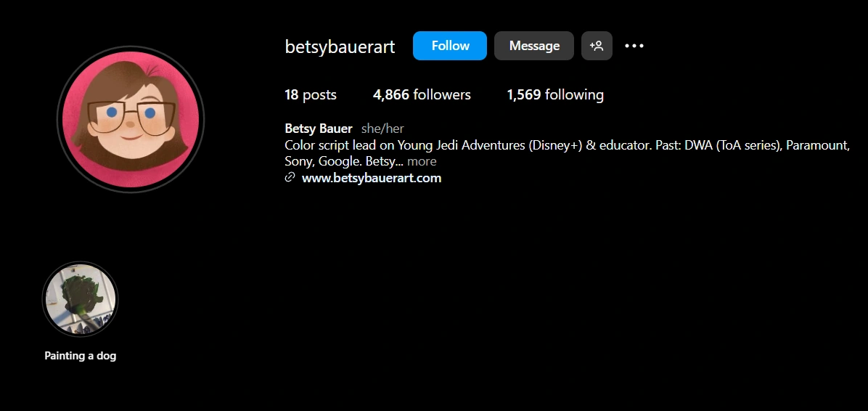
Task: Expand the bio with the more link
Action: tap(422, 162)
